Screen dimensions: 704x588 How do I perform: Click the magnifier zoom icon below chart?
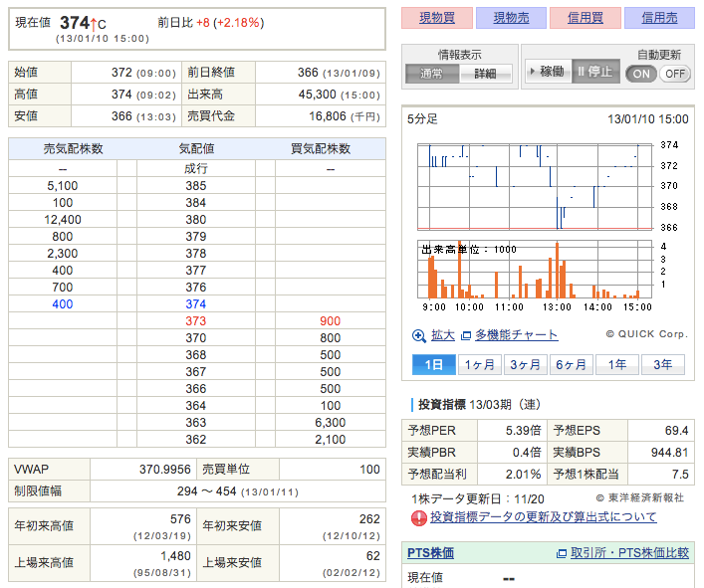[x=419, y=336]
